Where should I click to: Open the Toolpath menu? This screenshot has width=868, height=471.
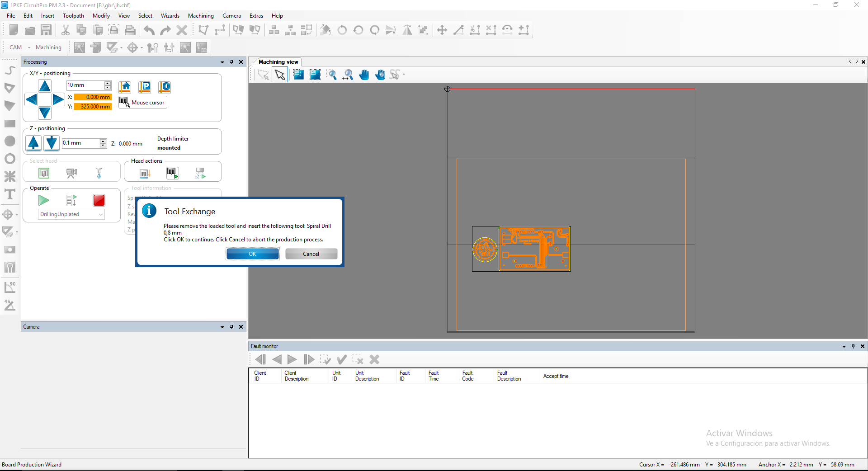pos(73,16)
